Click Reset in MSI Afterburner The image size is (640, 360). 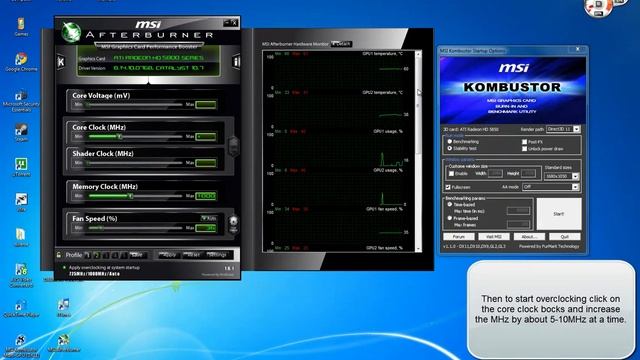pos(193,255)
